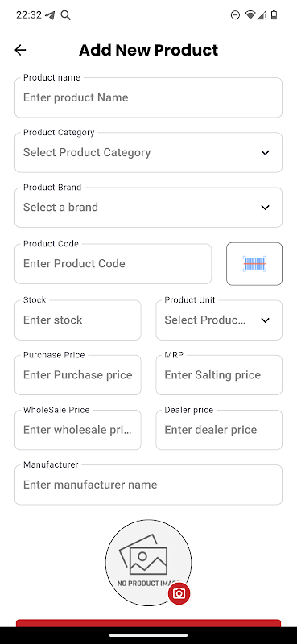Click the MRP price field
This screenshot has width=297, height=644.
coord(219,375)
